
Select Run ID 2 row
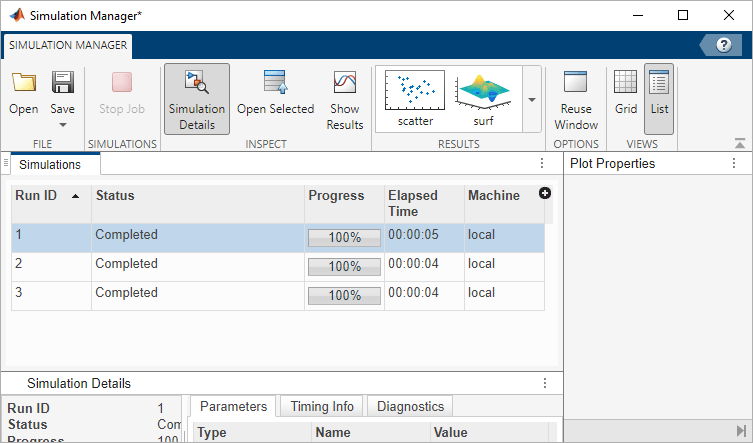coord(278,267)
